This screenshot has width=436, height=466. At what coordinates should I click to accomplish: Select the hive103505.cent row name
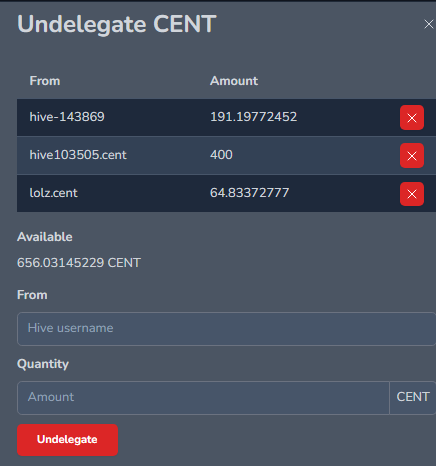(78, 155)
